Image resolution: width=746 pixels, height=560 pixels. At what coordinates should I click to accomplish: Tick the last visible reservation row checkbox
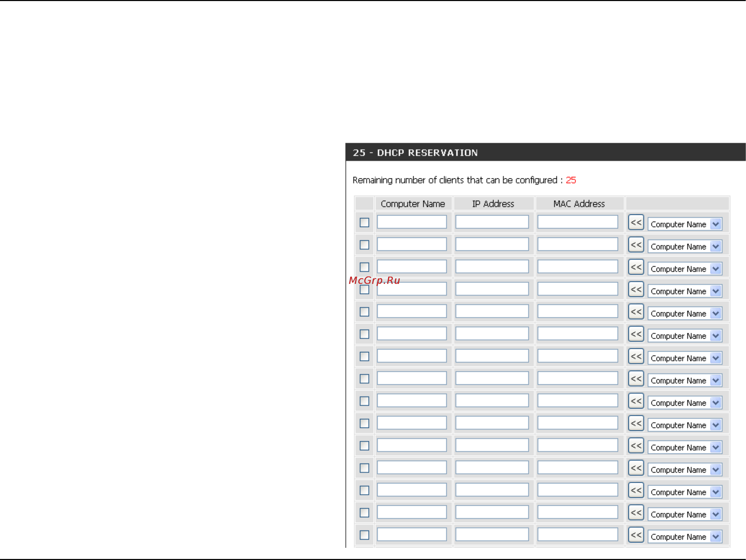(364, 535)
